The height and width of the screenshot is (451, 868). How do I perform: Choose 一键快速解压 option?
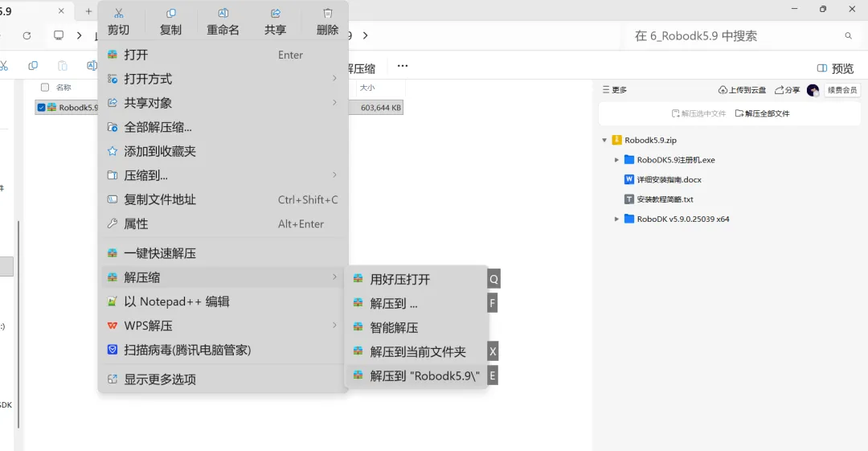223,254
